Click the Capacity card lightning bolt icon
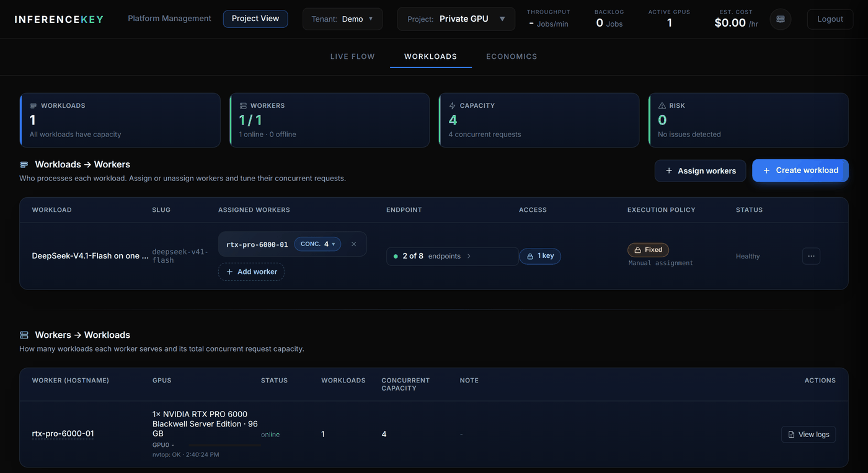868x473 pixels. (x=452, y=106)
